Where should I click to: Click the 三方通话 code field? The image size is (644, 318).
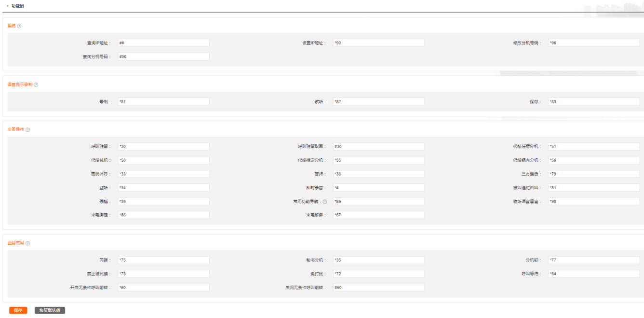tap(593, 174)
